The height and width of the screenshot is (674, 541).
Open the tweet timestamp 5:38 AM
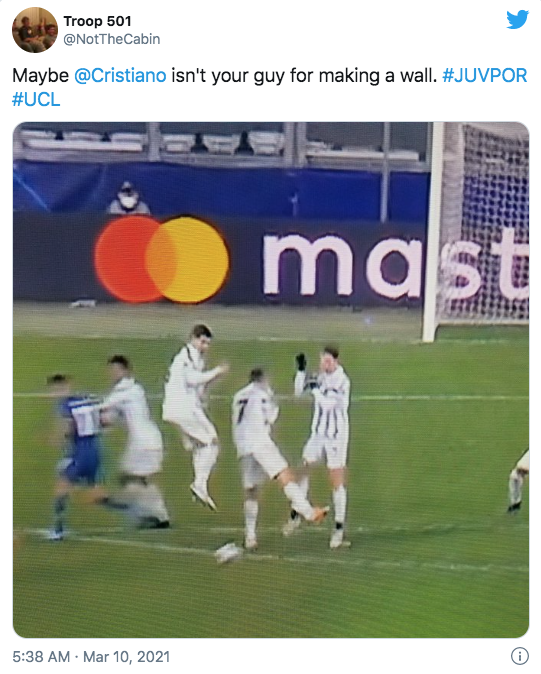[x=41, y=657]
